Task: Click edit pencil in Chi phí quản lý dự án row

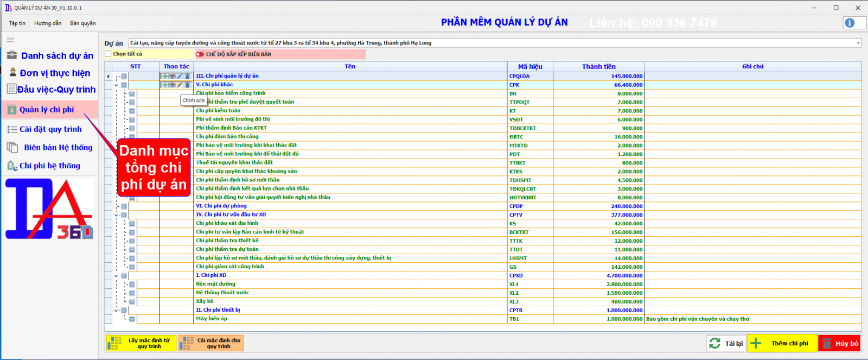Action: click(180, 76)
